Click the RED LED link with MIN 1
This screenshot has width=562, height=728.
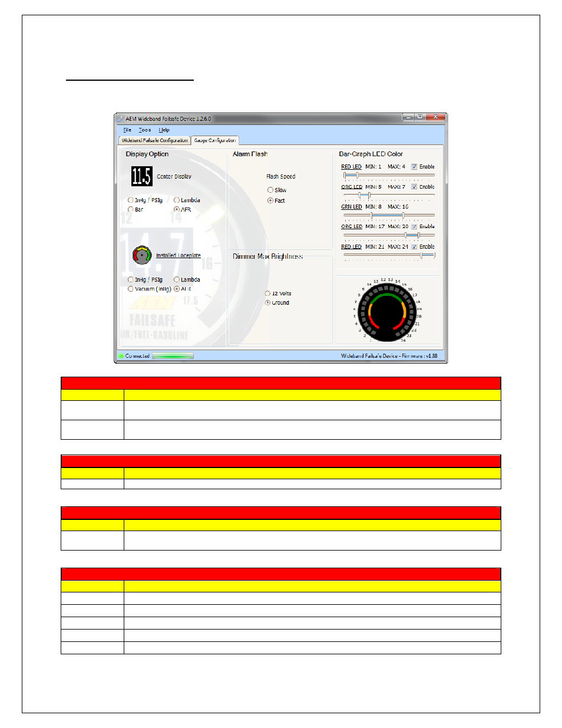[x=351, y=167]
